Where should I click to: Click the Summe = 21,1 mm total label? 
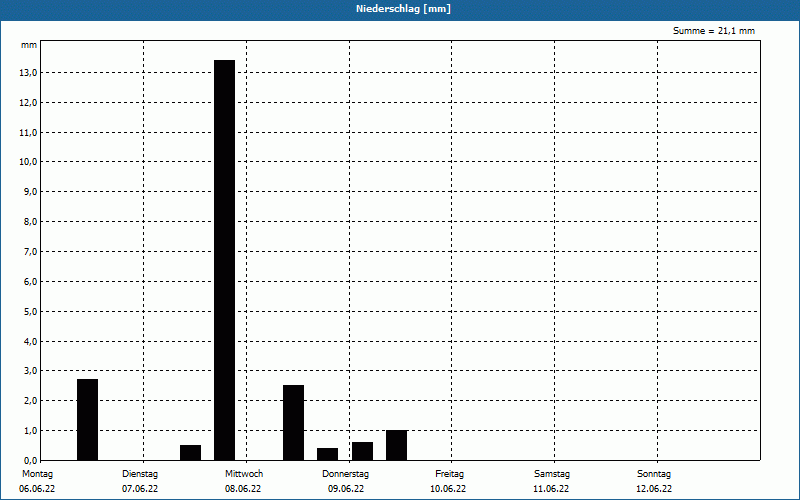coord(714,31)
